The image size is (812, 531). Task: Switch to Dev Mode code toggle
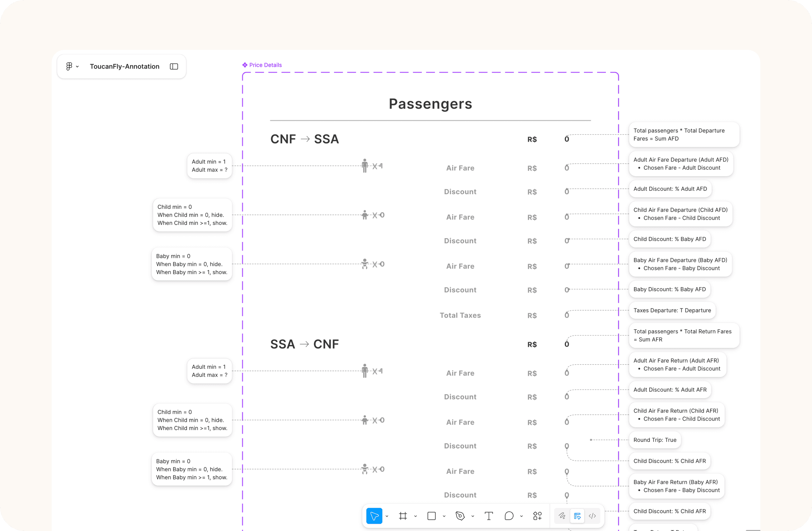(592, 516)
